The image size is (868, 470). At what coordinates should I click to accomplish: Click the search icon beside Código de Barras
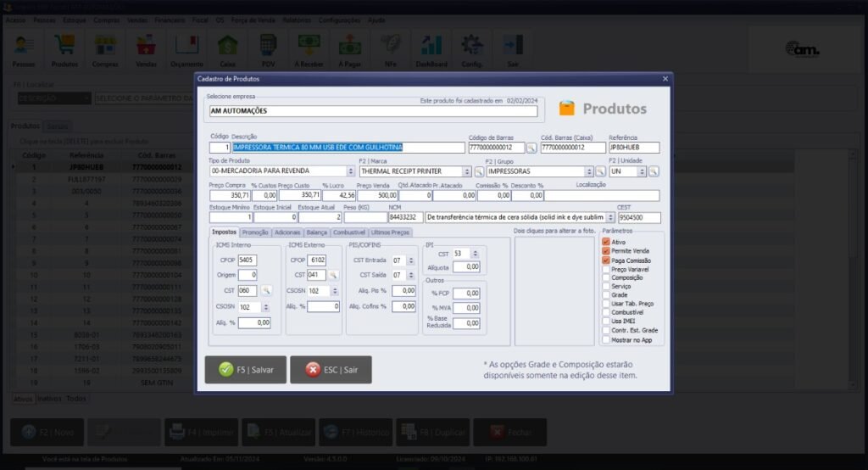tap(531, 148)
